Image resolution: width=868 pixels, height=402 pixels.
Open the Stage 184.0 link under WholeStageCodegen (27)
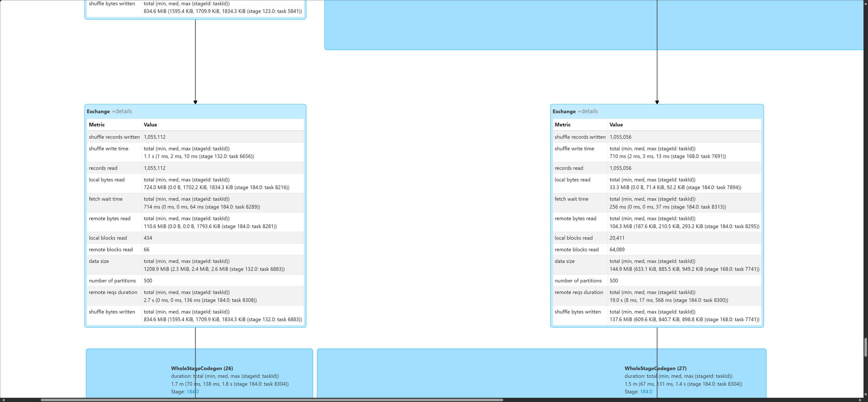(x=646, y=391)
